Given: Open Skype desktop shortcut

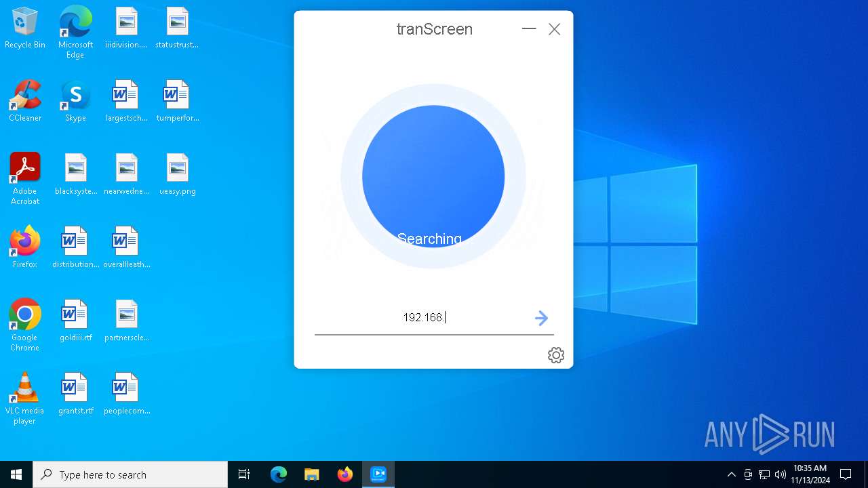Looking at the screenshot, I should (x=75, y=101).
